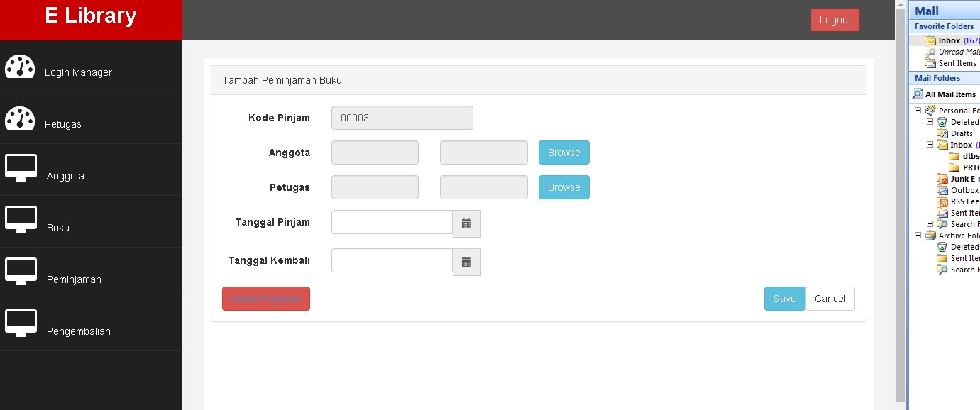Image resolution: width=980 pixels, height=410 pixels.
Task: Click the monitor icon for sidebar Anggota
Action: click(21, 168)
